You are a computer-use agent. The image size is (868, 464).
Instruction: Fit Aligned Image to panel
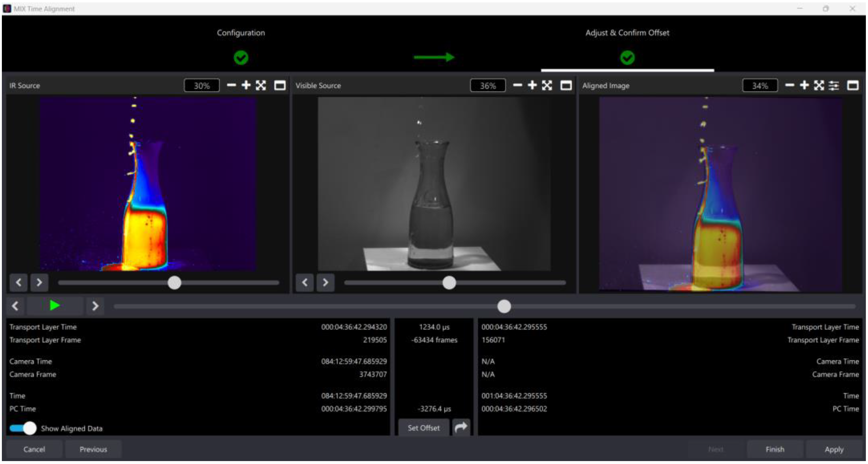pyautogui.click(x=819, y=85)
